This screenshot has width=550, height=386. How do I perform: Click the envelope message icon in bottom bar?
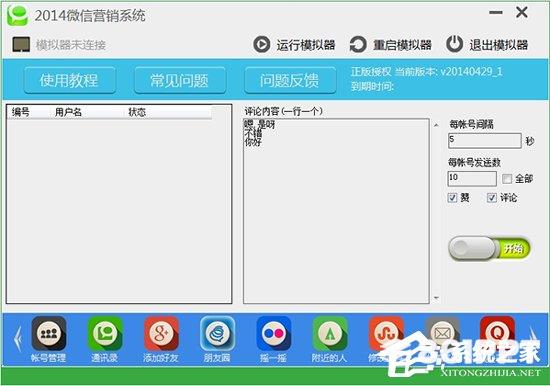point(442,333)
